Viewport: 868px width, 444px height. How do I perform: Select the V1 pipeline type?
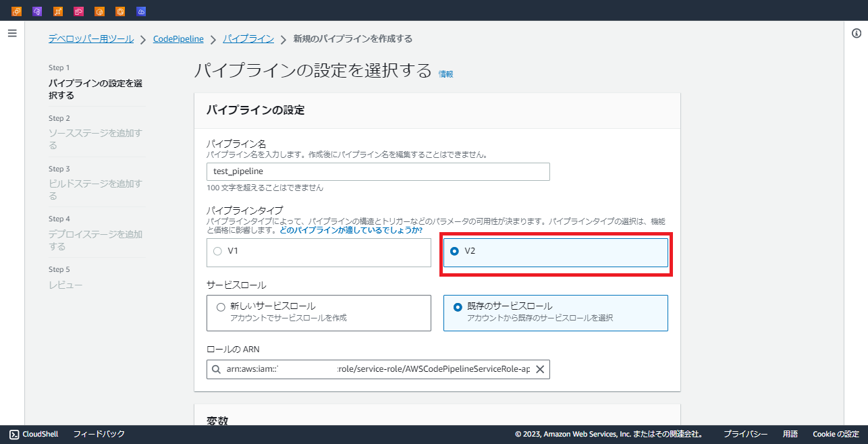coord(319,252)
